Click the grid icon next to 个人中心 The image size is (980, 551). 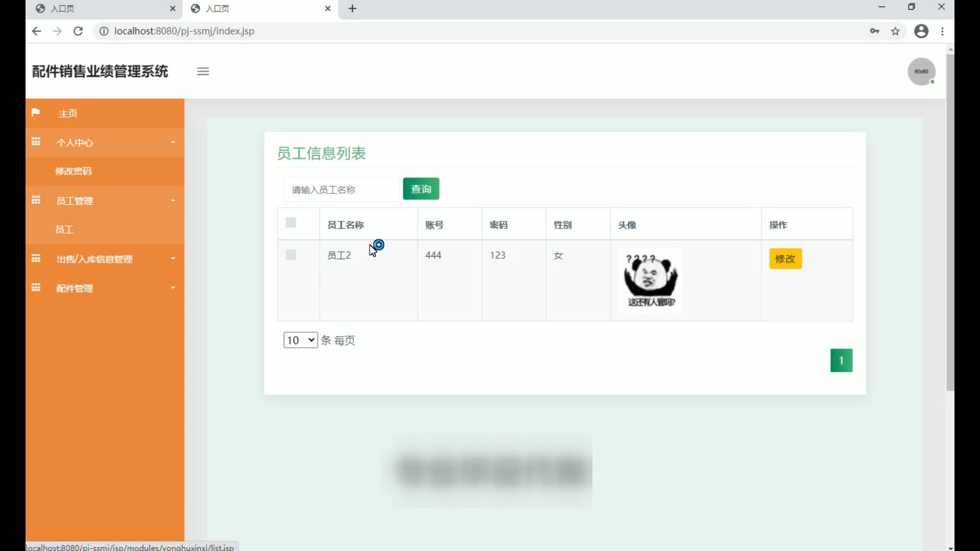[36, 142]
